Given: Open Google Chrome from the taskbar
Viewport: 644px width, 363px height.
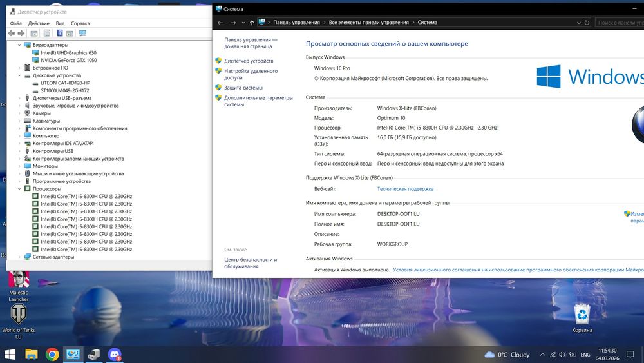Looking at the screenshot, I should (52, 355).
